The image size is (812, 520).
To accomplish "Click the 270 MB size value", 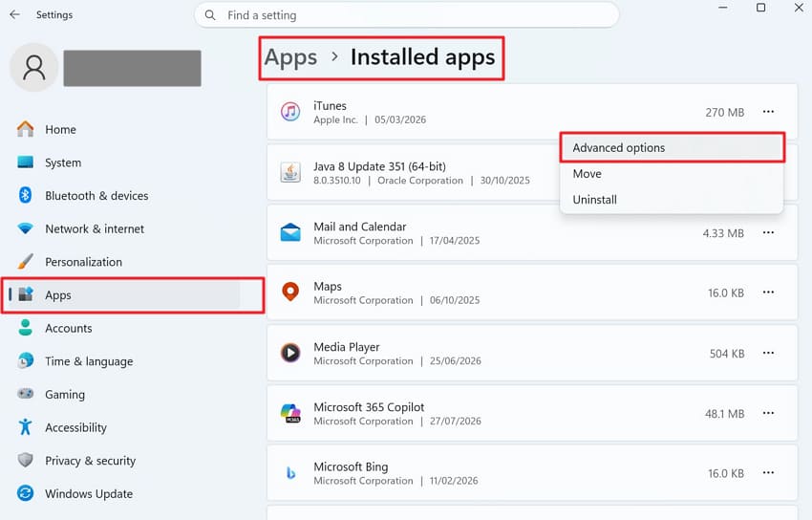I will (724, 113).
